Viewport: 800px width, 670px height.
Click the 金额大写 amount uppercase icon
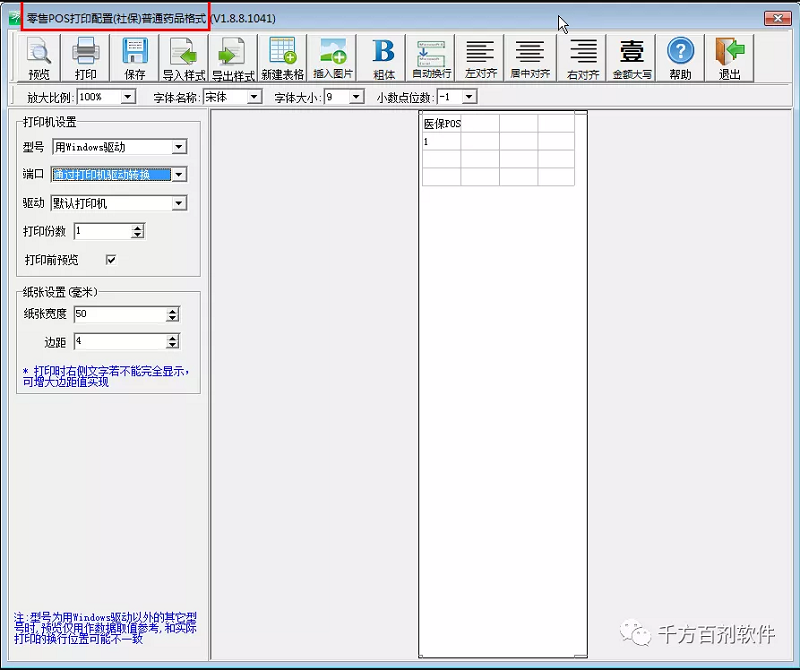pyautogui.click(x=632, y=58)
